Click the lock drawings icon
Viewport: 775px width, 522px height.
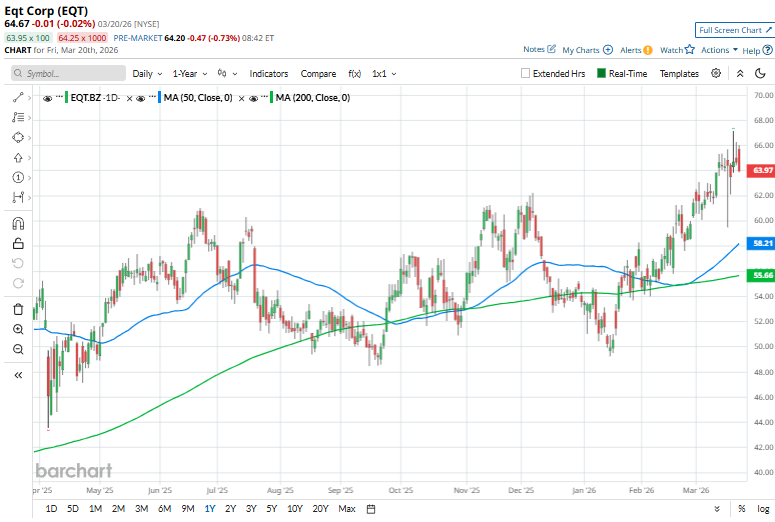pos(18,243)
